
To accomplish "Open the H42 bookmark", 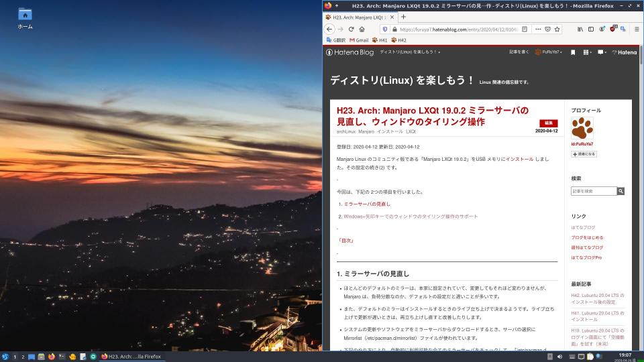I will (398, 40).
